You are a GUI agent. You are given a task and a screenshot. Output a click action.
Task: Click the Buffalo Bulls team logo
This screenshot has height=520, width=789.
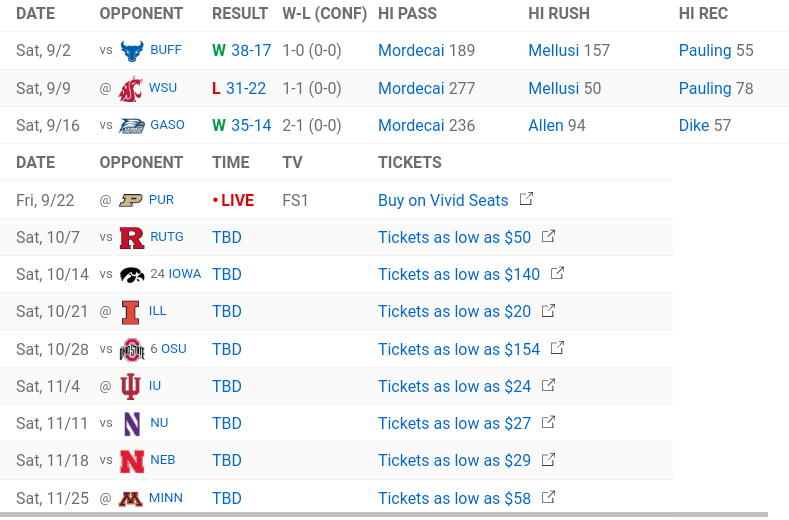point(131,50)
